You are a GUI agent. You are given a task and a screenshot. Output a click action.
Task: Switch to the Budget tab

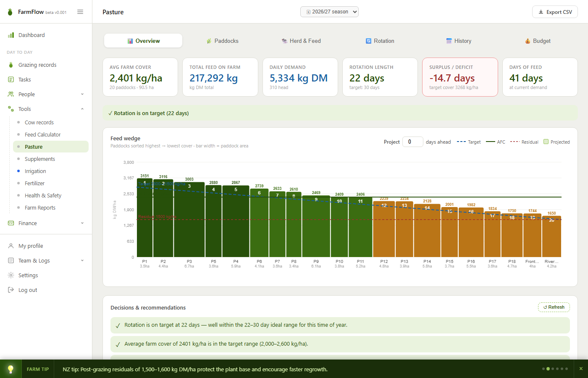[x=538, y=41]
